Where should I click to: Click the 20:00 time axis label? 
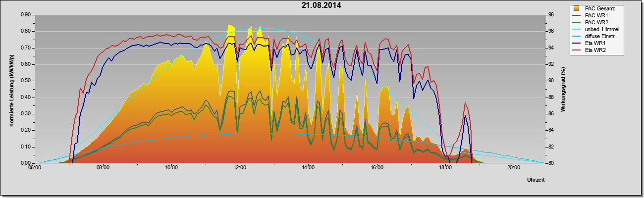(513, 167)
